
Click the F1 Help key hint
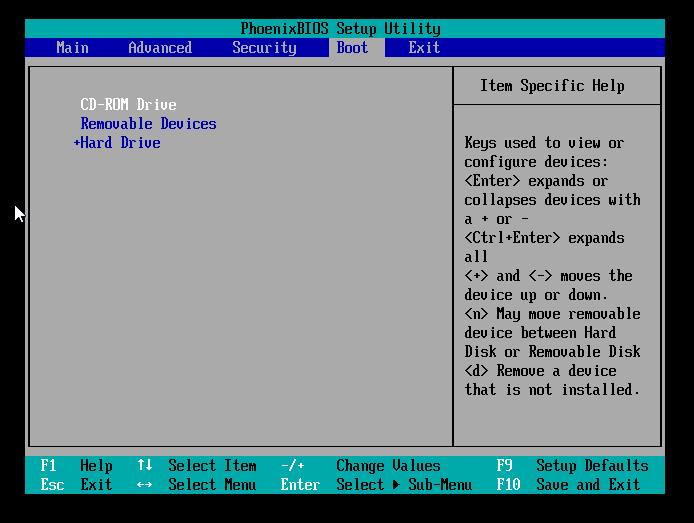(76, 466)
